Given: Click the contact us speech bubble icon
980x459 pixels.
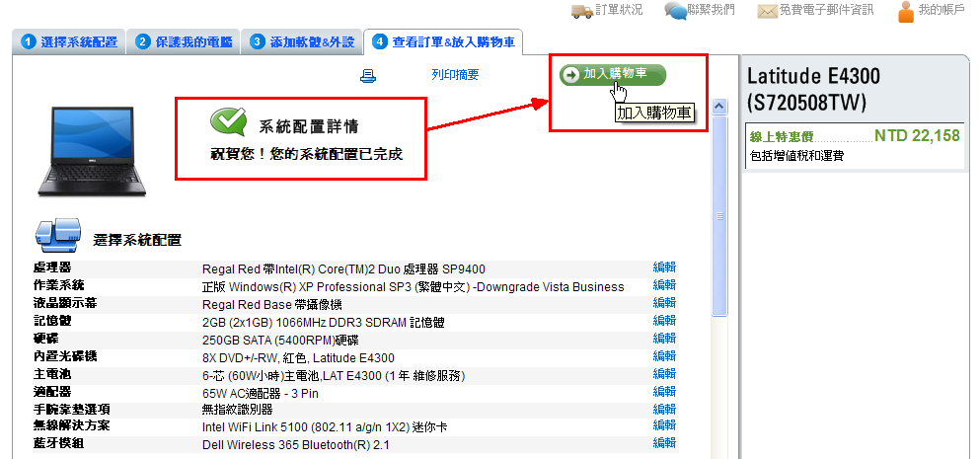Looking at the screenshot, I should point(676,11).
